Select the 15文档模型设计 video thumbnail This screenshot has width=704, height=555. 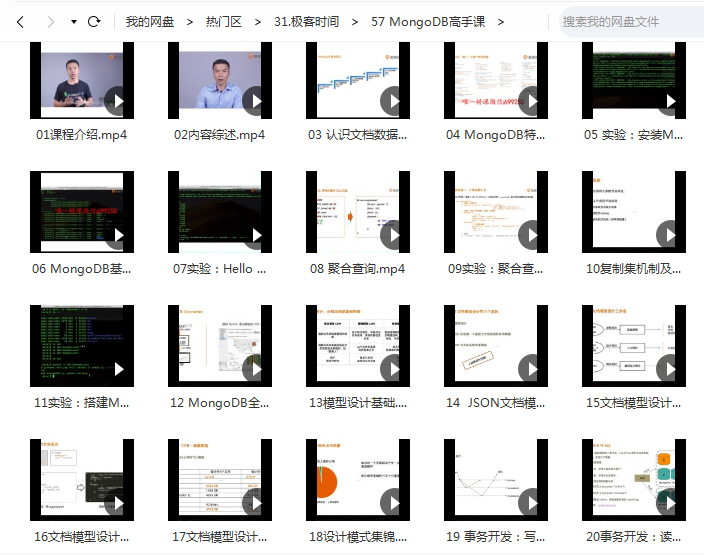coord(634,346)
